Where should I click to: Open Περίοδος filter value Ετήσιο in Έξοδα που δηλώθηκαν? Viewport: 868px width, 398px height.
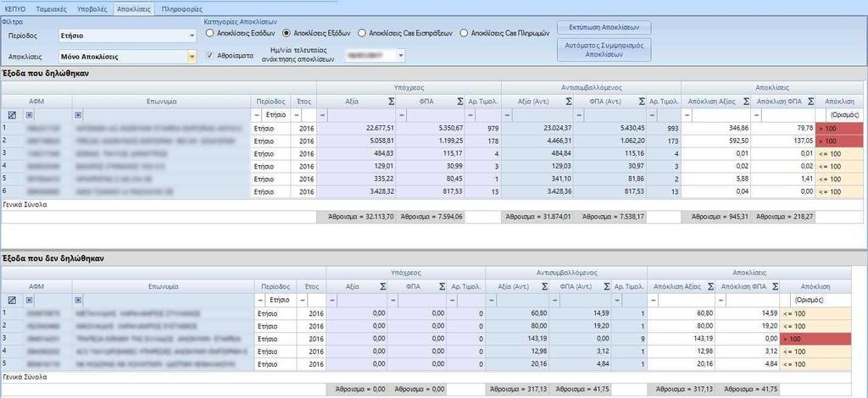pyautogui.click(x=275, y=115)
